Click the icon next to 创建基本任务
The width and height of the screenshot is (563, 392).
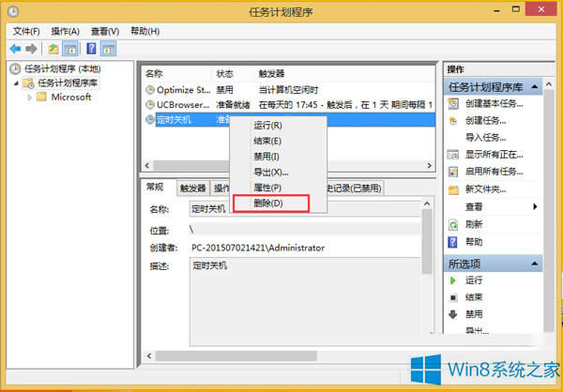point(453,104)
